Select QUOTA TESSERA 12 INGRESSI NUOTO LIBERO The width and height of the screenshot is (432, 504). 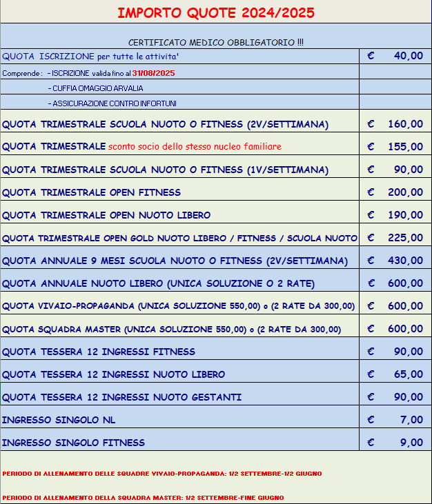point(114,375)
